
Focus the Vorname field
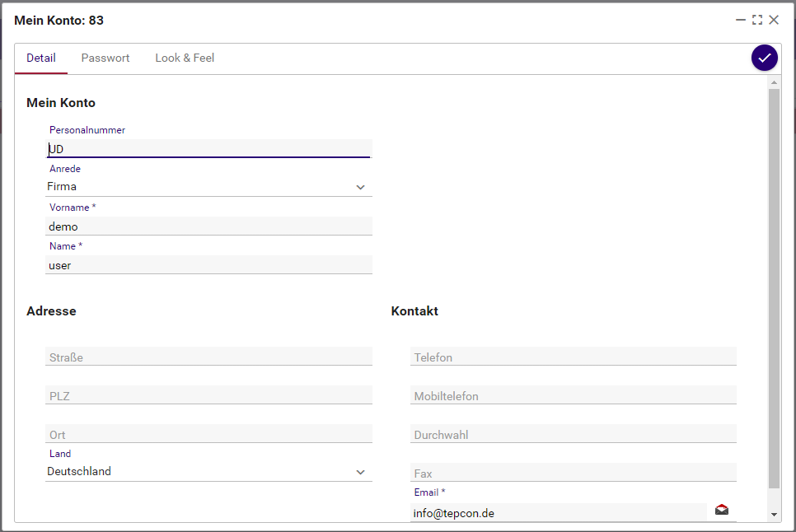208,226
